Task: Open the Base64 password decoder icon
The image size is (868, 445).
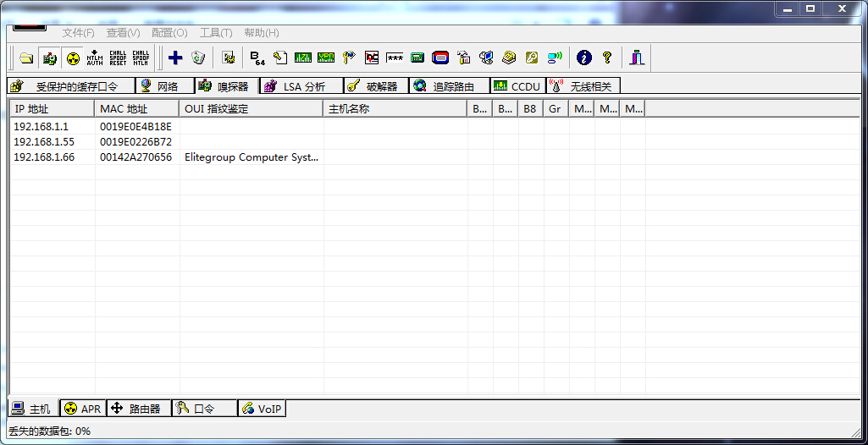Action: point(257,58)
